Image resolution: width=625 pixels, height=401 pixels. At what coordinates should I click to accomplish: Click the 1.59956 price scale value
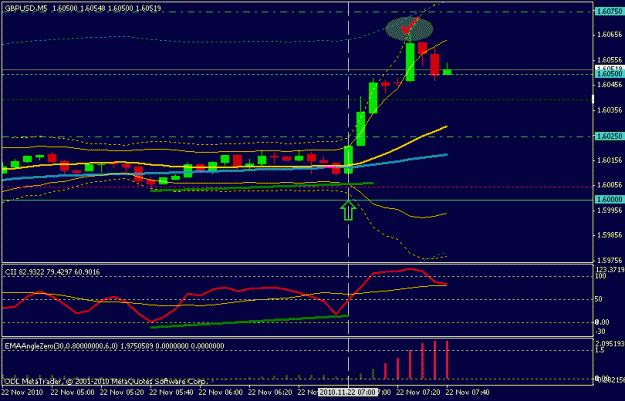click(609, 210)
